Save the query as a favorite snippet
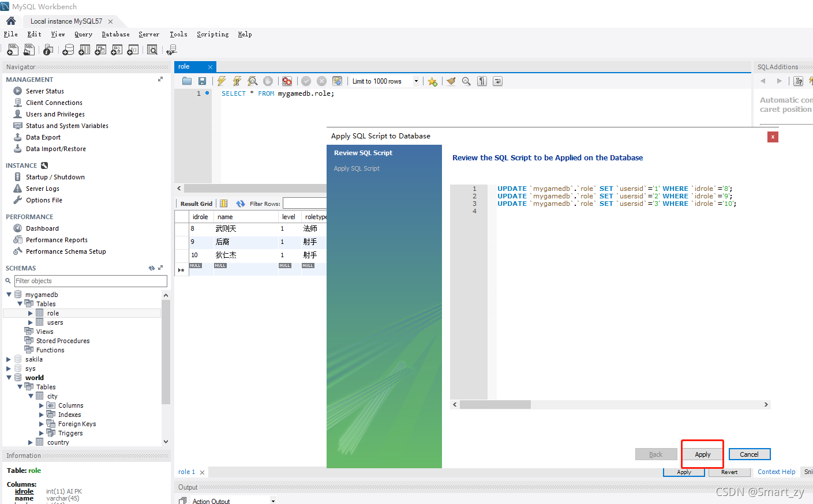Viewport: 813px width, 504px height. (432, 81)
